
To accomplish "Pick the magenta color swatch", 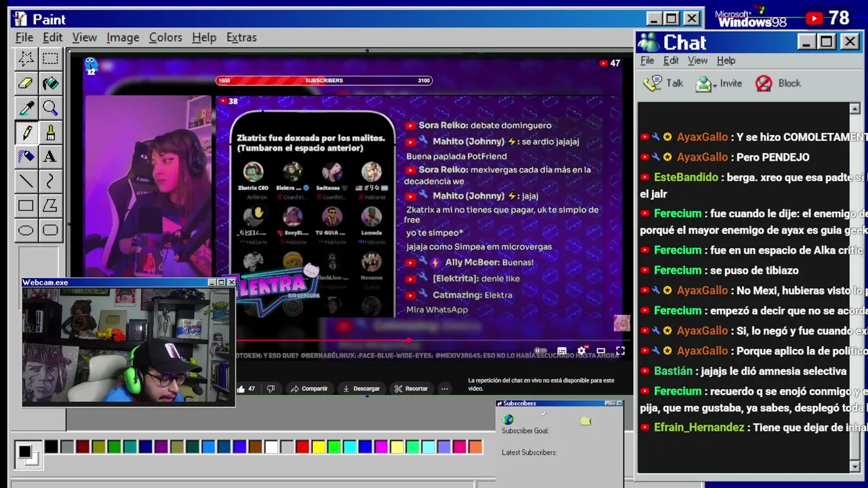I will pyautogui.click(x=381, y=447).
